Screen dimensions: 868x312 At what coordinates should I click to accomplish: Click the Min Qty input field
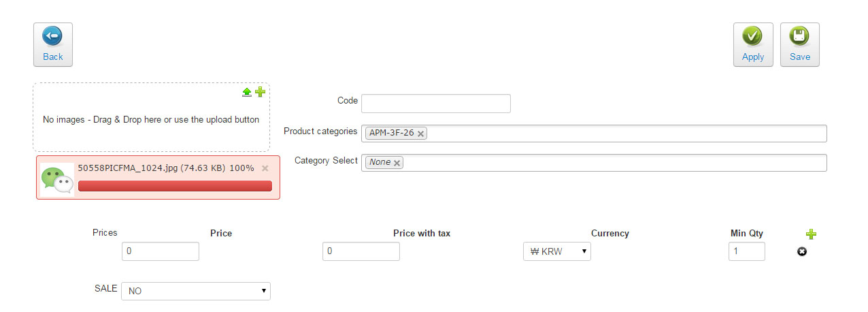tap(747, 251)
